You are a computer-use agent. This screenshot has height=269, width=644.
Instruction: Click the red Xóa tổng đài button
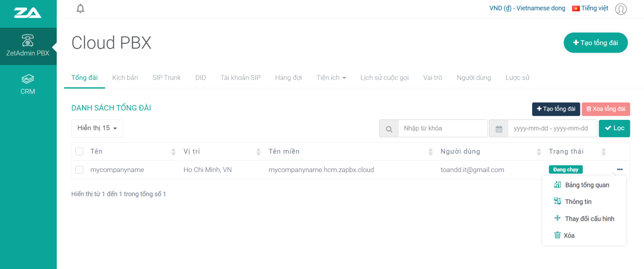605,109
